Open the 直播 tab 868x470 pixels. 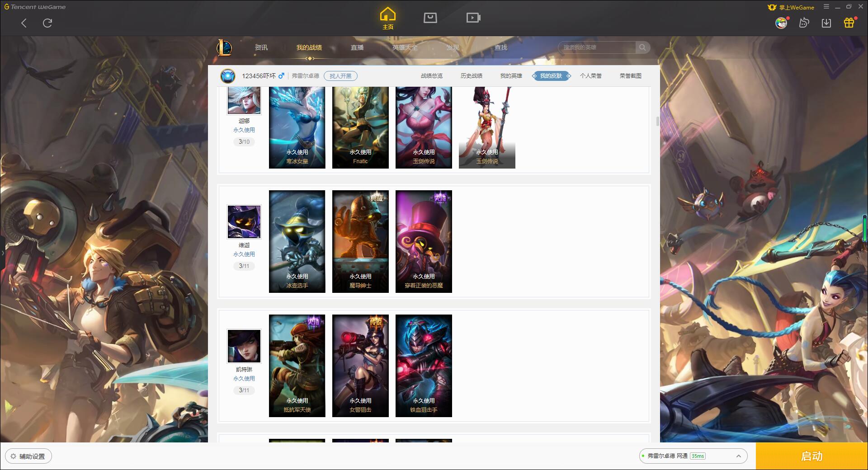[357, 47]
